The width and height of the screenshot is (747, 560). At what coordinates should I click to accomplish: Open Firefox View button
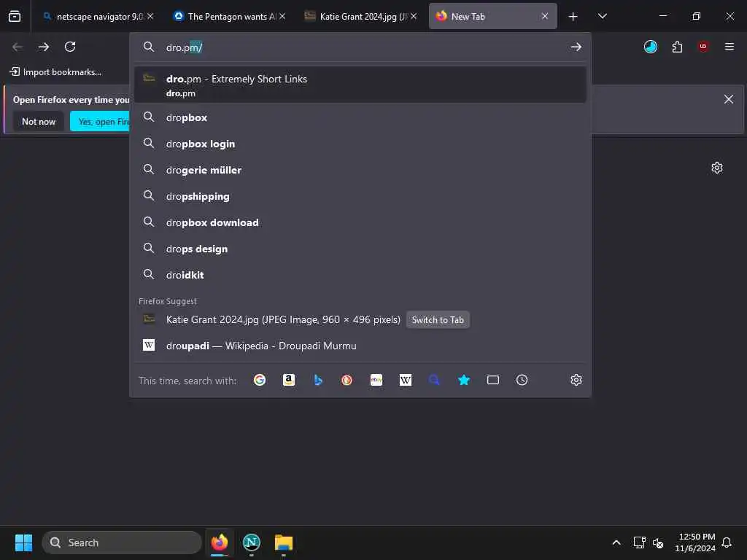coord(15,16)
